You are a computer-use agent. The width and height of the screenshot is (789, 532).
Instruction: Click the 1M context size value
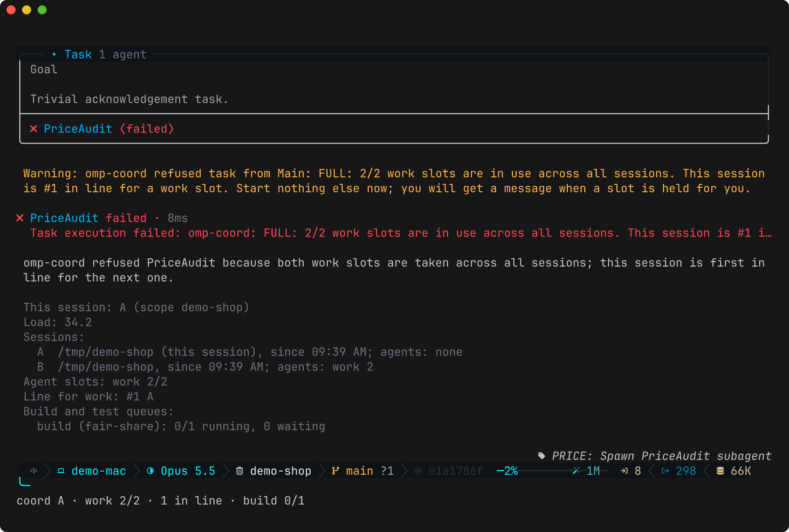593,471
